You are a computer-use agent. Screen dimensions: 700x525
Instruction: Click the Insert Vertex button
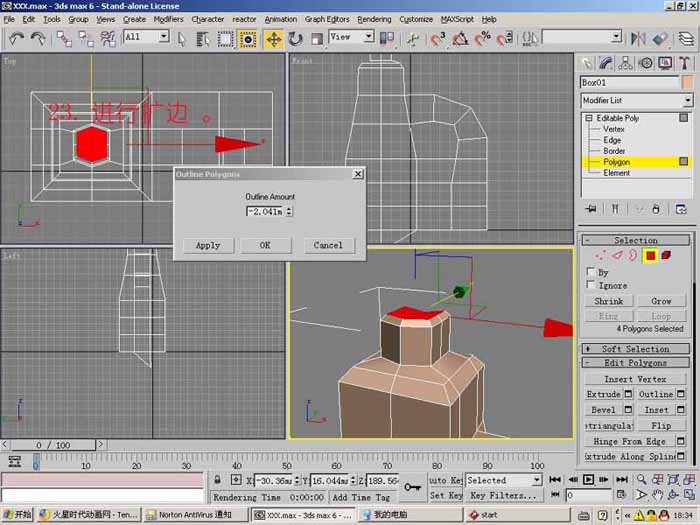(x=635, y=379)
